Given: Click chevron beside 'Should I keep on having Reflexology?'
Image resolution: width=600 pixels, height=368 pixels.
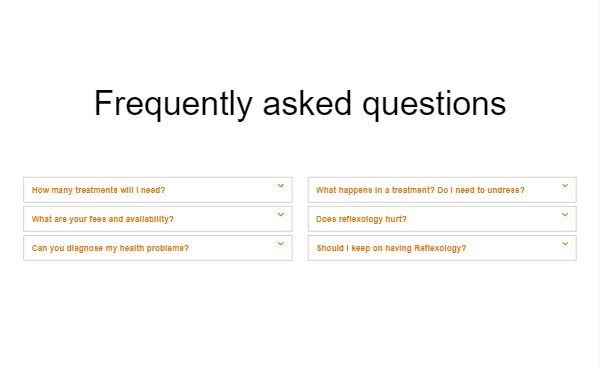Looking at the screenshot, I should [565, 244].
